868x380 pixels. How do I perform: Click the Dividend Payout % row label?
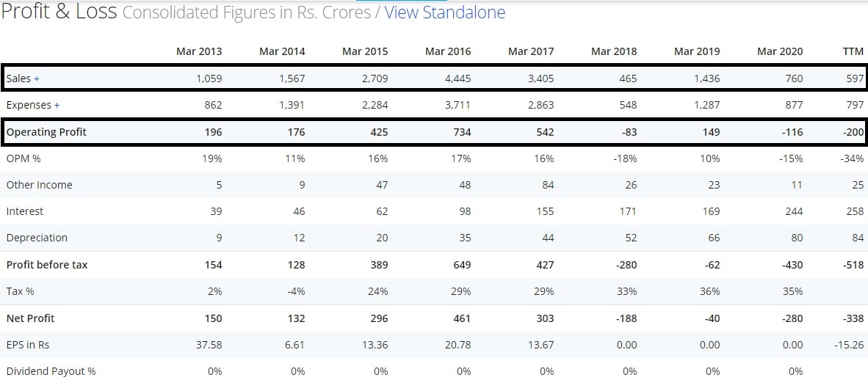coord(51,371)
